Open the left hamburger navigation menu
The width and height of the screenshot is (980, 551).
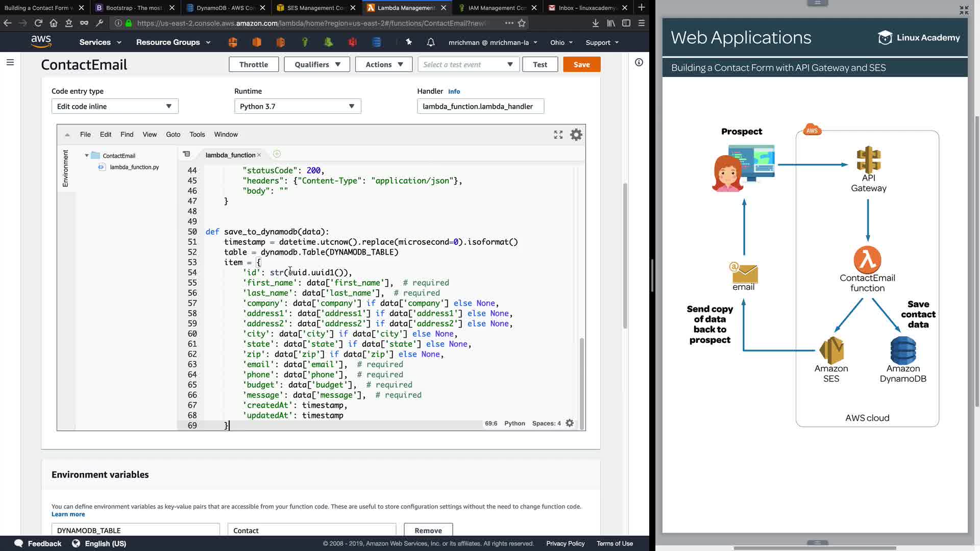[x=10, y=62]
